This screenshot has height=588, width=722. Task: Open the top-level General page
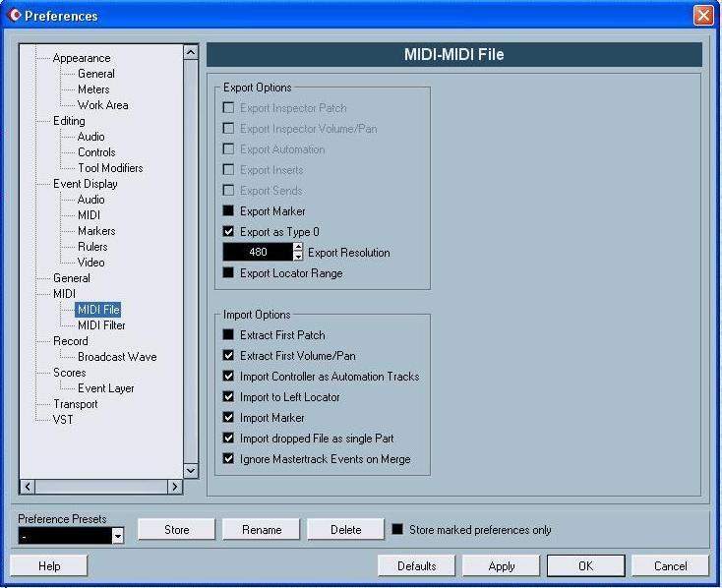click(x=72, y=278)
